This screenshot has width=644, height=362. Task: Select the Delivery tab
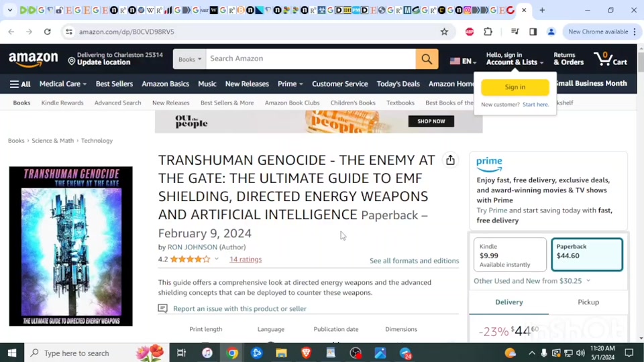[x=508, y=302]
